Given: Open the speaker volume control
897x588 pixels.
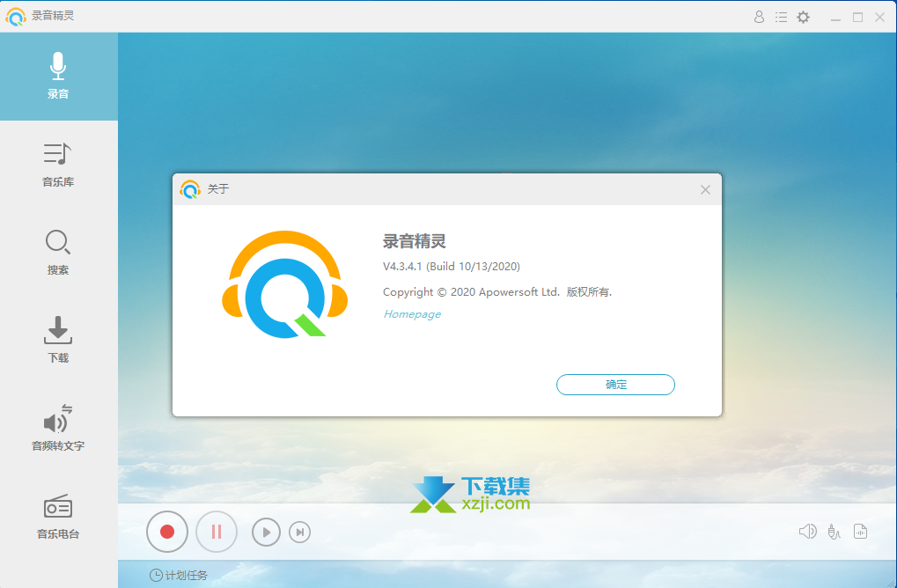Looking at the screenshot, I should click(x=808, y=532).
